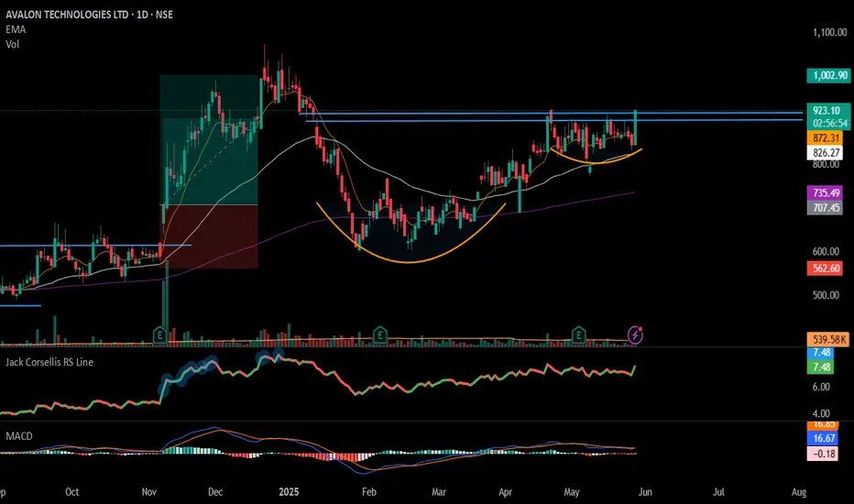This screenshot has width=854, height=504.
Task: Click the 539.58K volume label
Action: tap(828, 339)
